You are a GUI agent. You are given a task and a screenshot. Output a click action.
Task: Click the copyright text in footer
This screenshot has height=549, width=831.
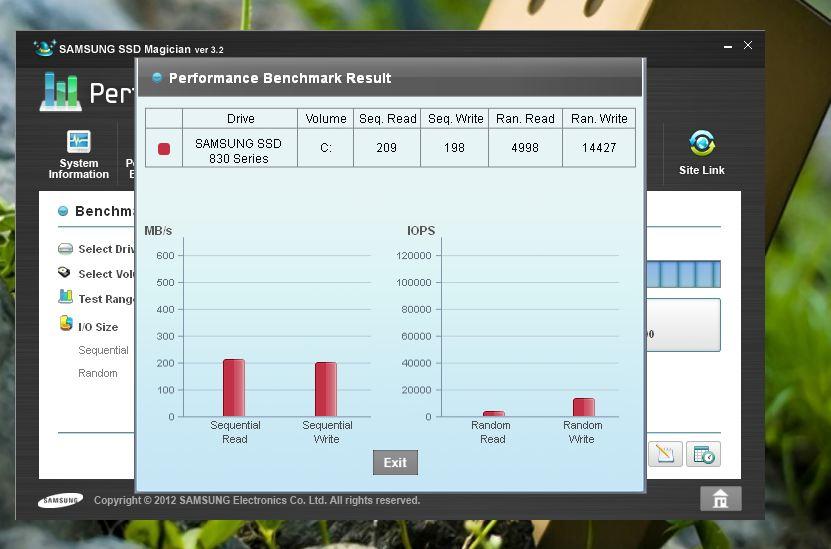[x=257, y=500]
